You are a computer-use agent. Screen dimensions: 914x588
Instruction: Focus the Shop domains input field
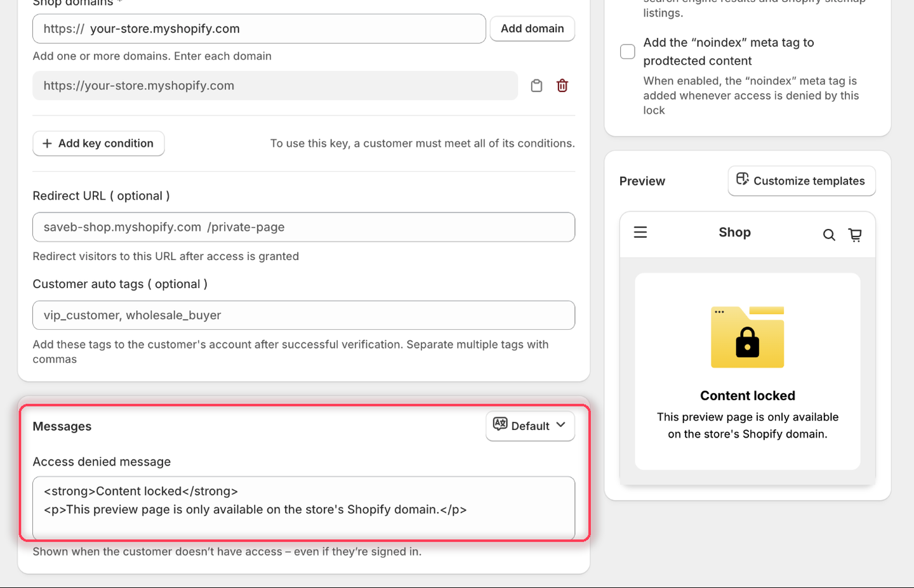tap(259, 29)
